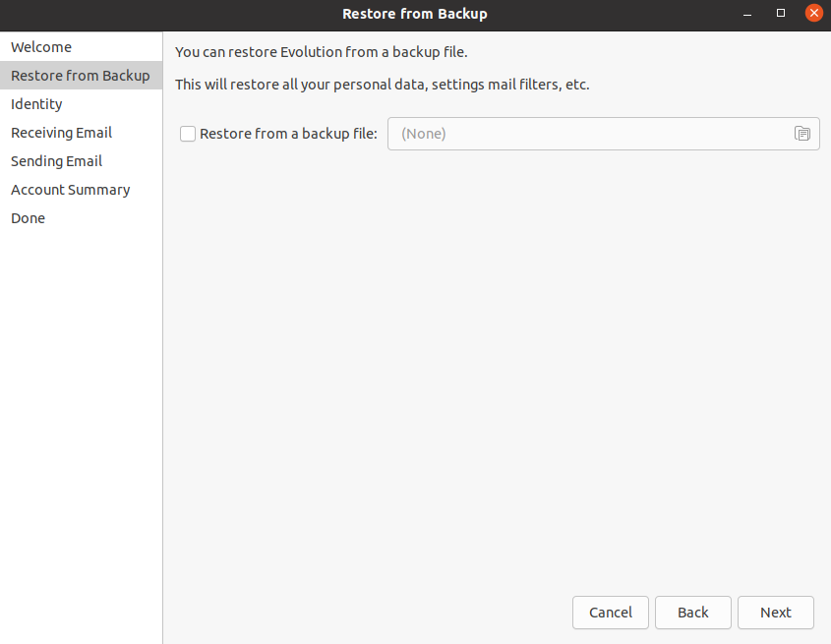831x644 pixels.
Task: Enable the Restore from a backup file checkbox
Action: 187,134
